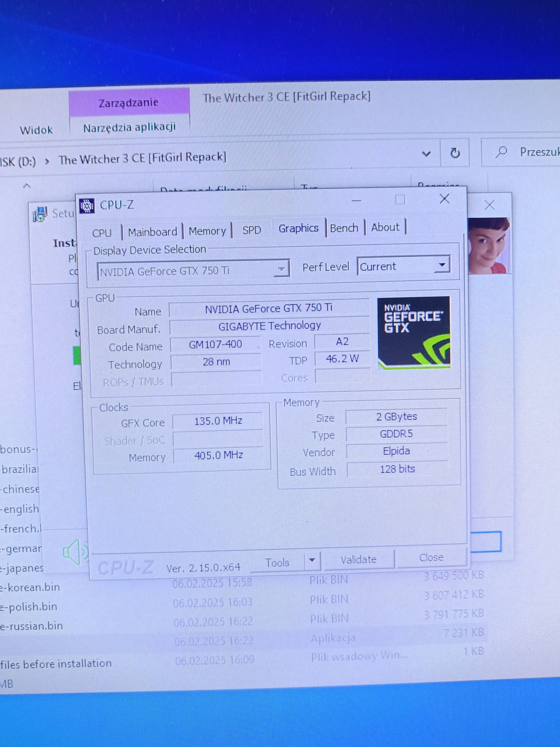
Task: Open Narzędzia aplikacji ribbon tab
Action: 129,127
